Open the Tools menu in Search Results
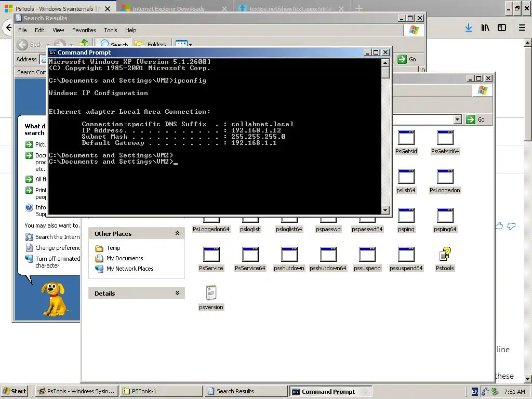The height and width of the screenshot is (399, 532). (111, 30)
